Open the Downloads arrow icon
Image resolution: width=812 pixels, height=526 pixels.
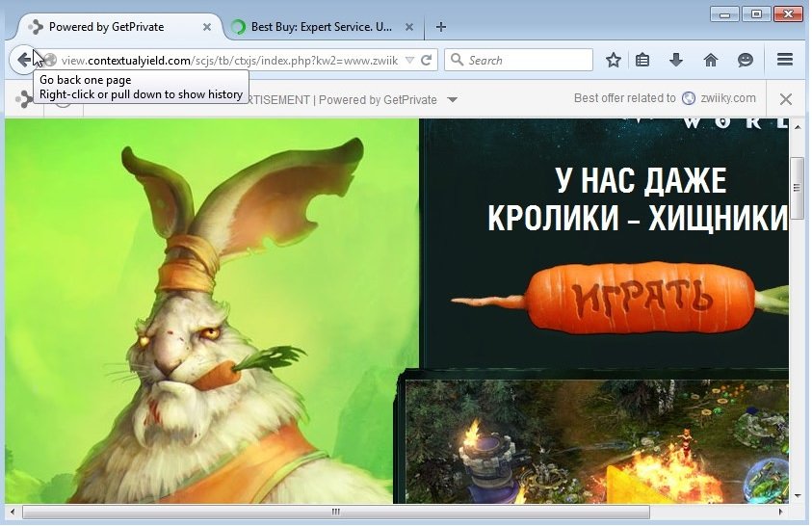point(676,60)
